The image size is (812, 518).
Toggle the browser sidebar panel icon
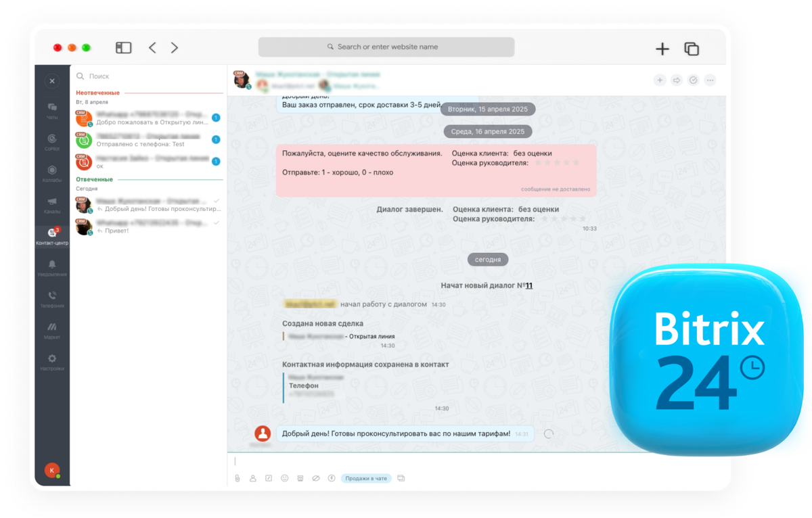123,47
